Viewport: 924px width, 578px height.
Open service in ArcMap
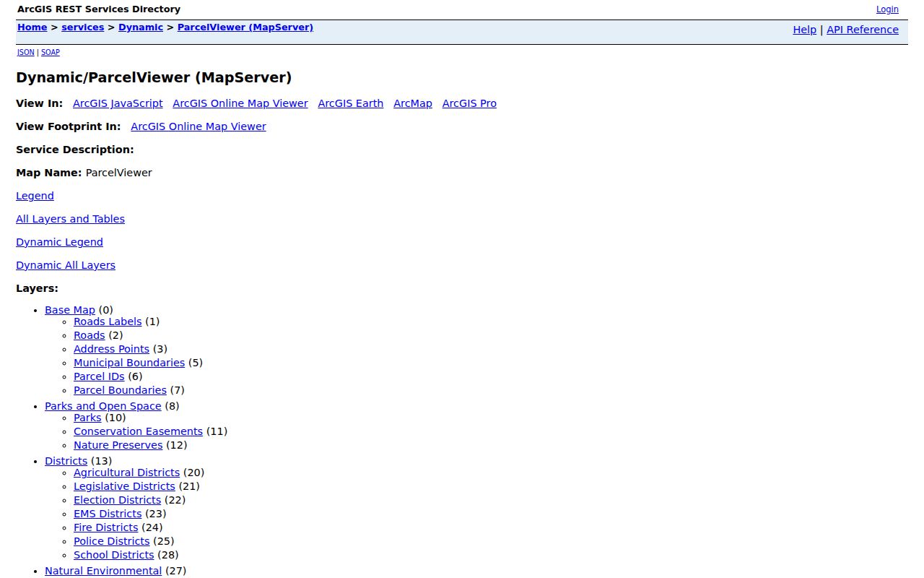tap(413, 103)
